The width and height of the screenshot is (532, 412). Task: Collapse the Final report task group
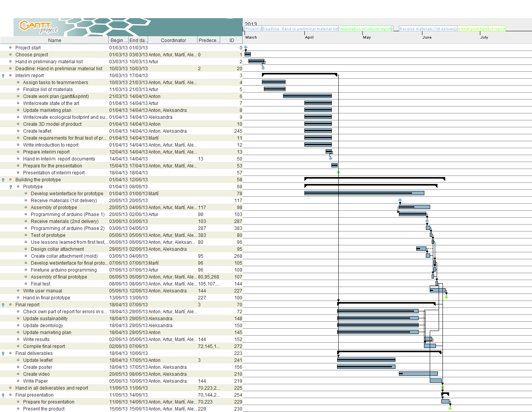pos(3,305)
